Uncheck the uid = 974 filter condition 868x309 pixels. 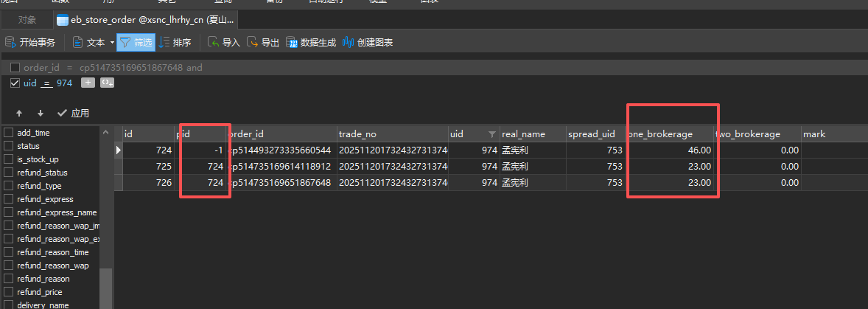(15, 83)
